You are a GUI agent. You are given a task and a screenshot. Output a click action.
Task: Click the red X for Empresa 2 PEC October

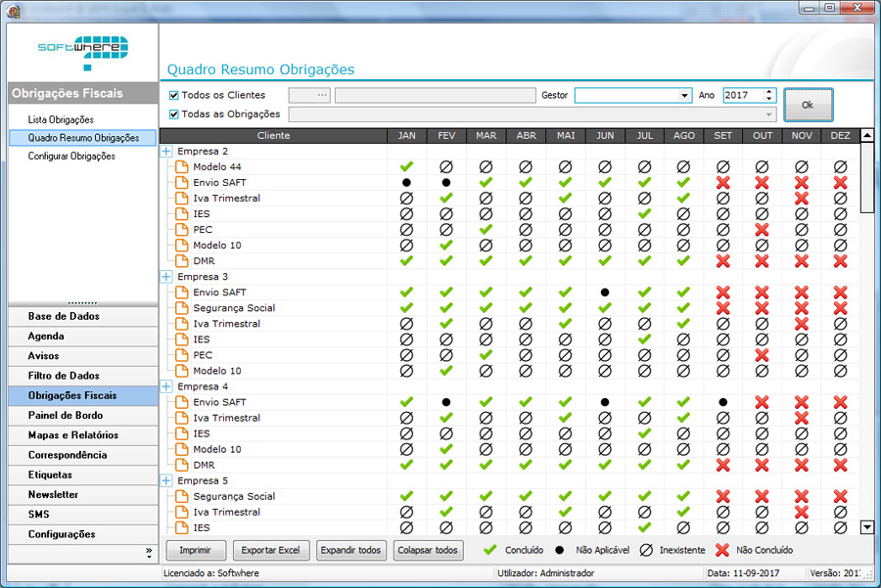pyautogui.click(x=763, y=230)
